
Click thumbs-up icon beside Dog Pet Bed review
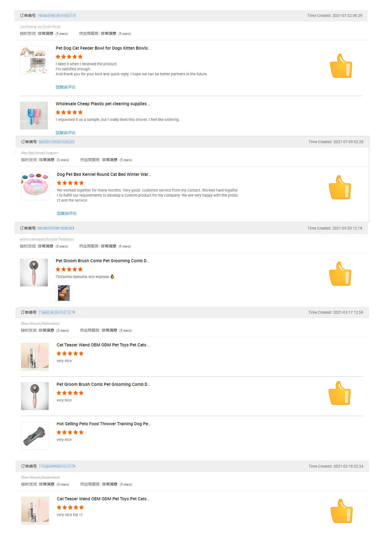tap(340, 188)
